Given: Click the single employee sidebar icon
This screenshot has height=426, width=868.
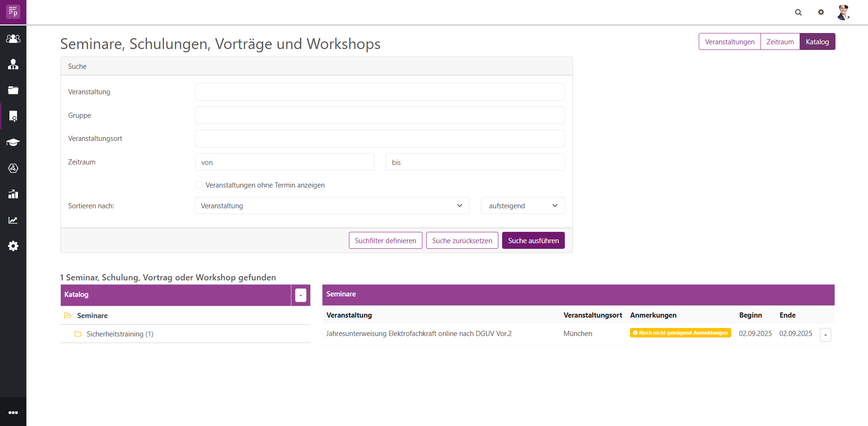Looking at the screenshot, I should [13, 65].
